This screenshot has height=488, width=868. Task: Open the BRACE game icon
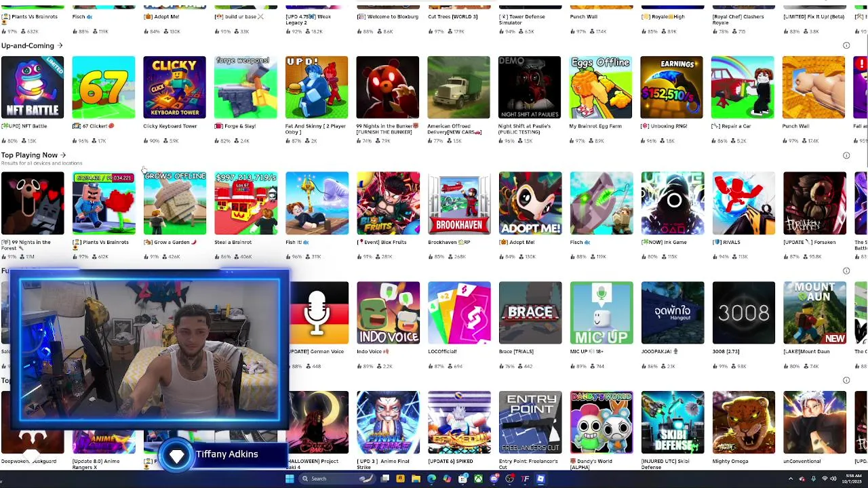point(530,312)
